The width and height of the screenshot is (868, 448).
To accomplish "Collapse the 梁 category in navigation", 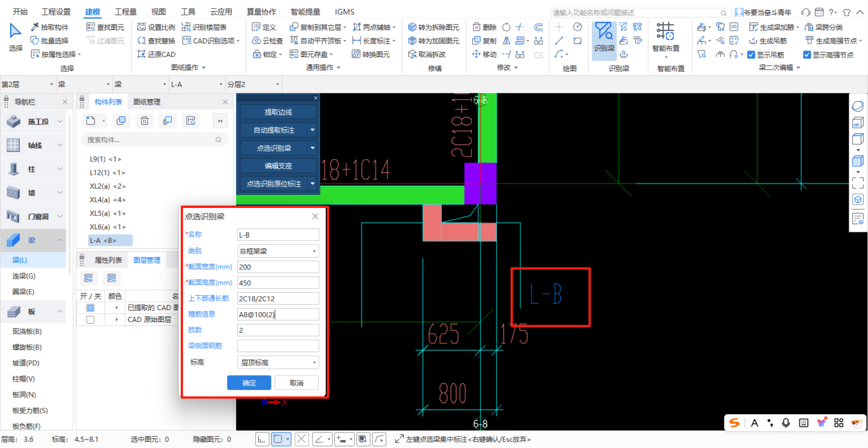I will coord(60,240).
